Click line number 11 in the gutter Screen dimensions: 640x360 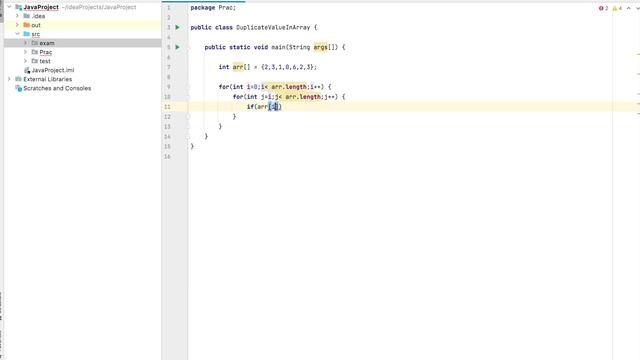(167, 107)
